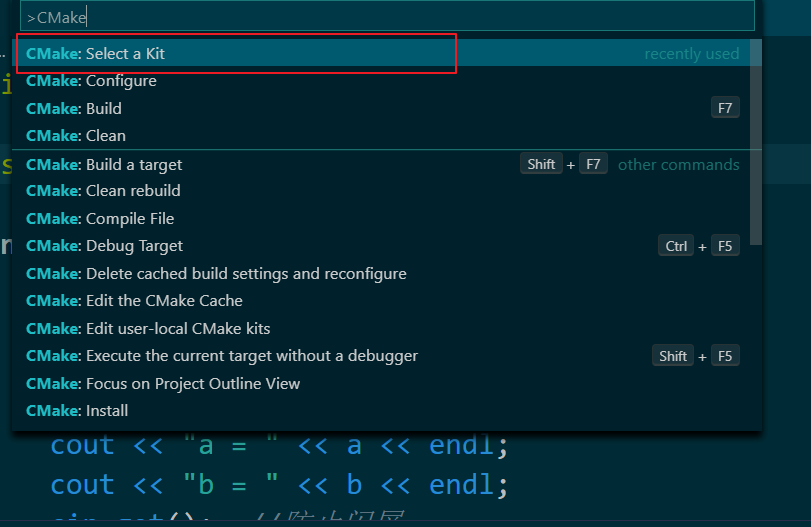811x527 pixels.
Task: Click the Ctrl key badge on Debug Target
Action: pos(676,246)
